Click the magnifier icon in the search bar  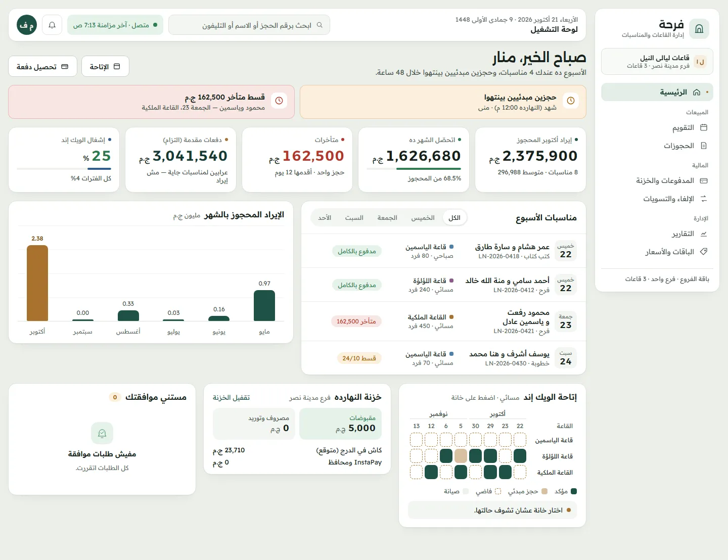[320, 25]
